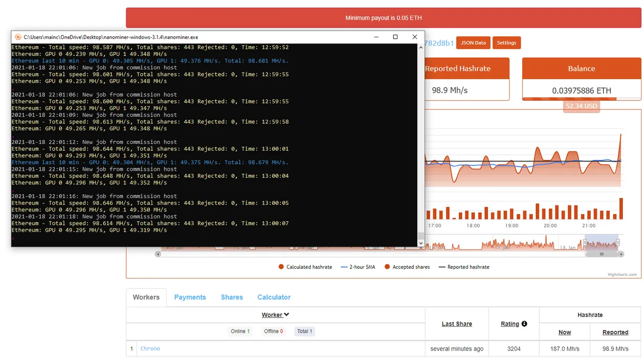Viewport: 644px width, 358px height.
Task: Click the nanominer window title bar icon
Action: pos(18,37)
